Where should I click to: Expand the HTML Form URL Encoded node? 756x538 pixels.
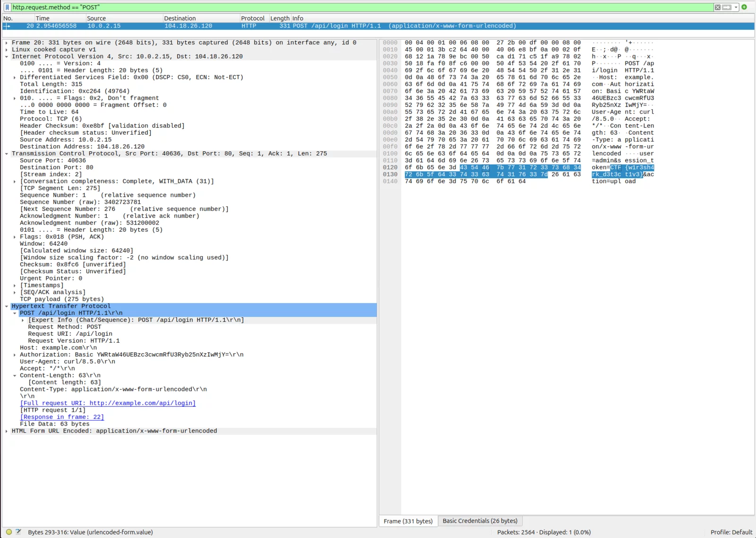click(x=7, y=431)
